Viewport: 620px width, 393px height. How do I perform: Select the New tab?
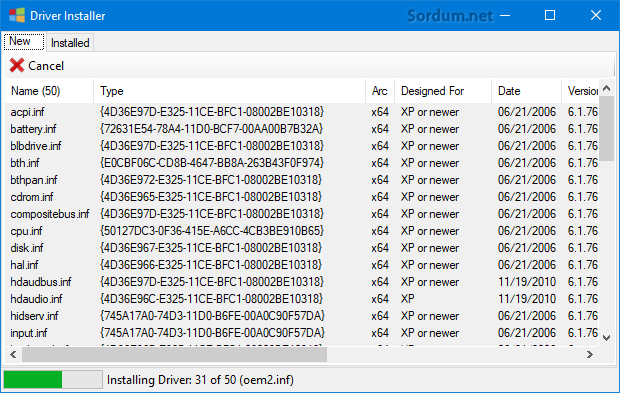[x=24, y=42]
